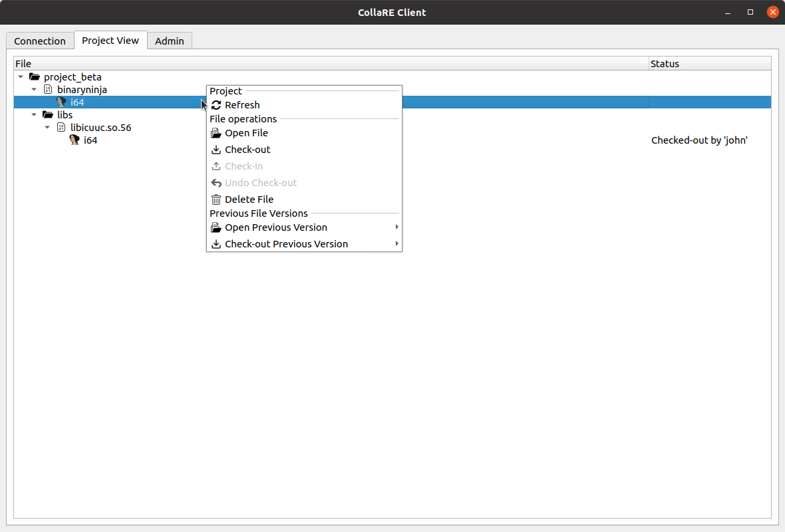Click the Check-out download icon

pyautogui.click(x=216, y=150)
